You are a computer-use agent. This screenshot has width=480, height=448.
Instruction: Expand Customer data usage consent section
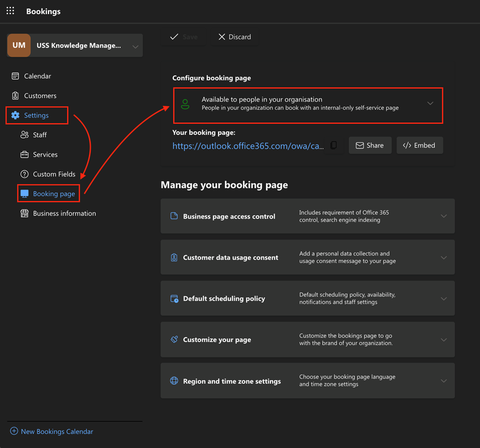pyautogui.click(x=308, y=257)
